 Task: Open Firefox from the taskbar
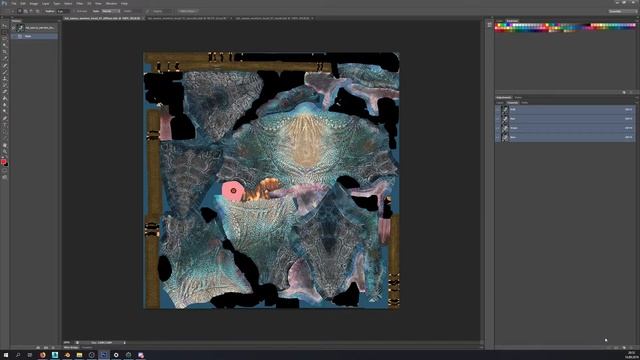tap(42, 355)
